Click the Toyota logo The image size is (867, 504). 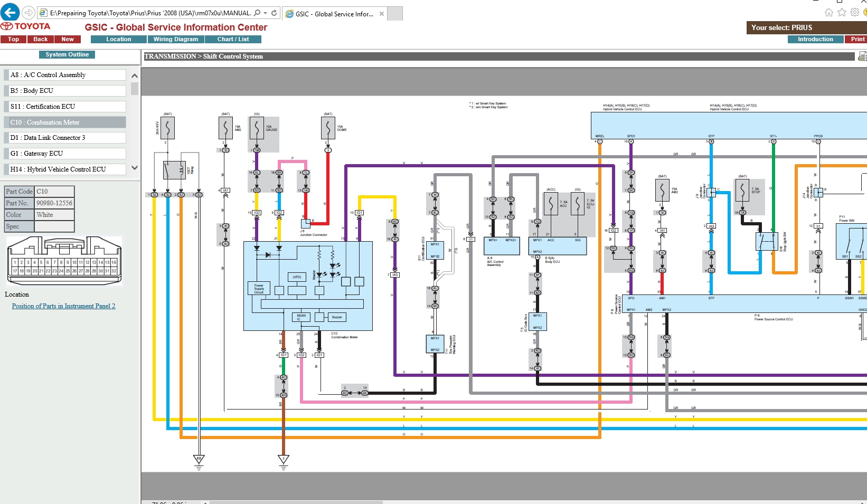point(25,26)
